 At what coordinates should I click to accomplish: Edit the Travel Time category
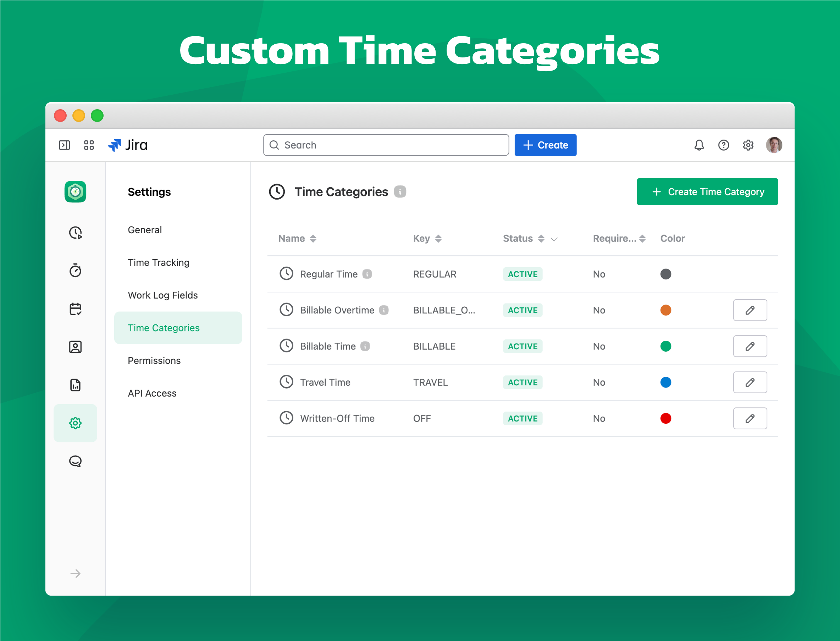tap(750, 382)
